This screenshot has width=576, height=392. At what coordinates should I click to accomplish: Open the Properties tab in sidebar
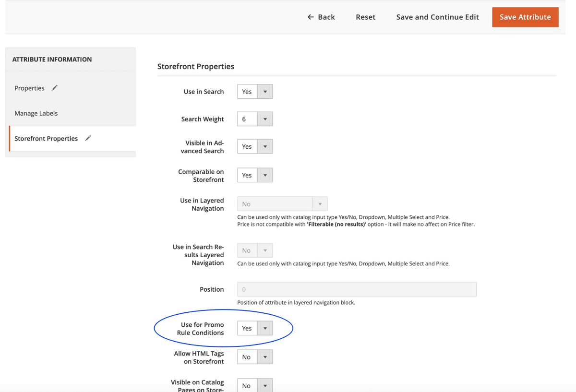tap(30, 88)
